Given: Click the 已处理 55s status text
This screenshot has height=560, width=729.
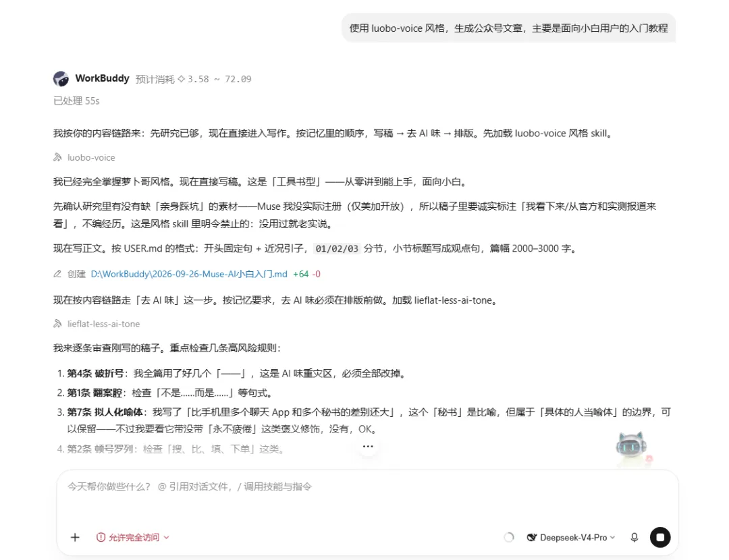Looking at the screenshot, I should click(76, 101).
